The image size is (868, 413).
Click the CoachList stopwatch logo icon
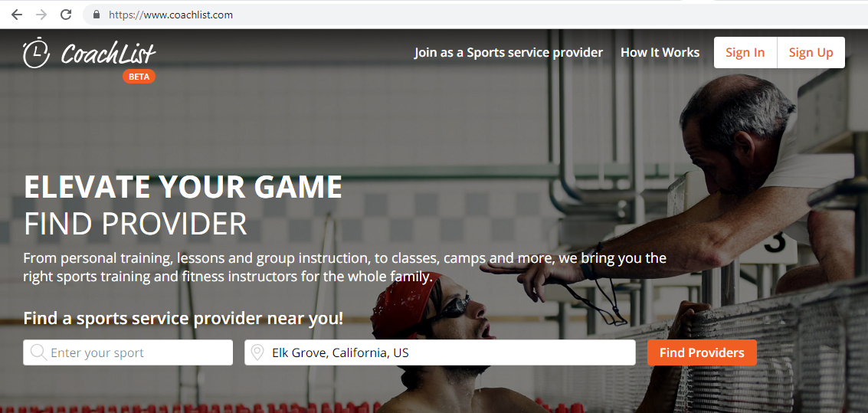tap(37, 53)
